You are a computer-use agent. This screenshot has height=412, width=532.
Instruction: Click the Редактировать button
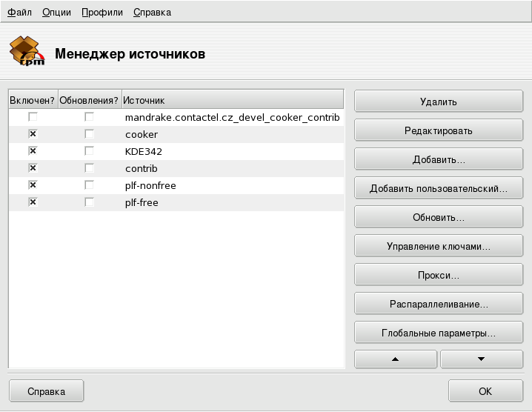(x=438, y=130)
